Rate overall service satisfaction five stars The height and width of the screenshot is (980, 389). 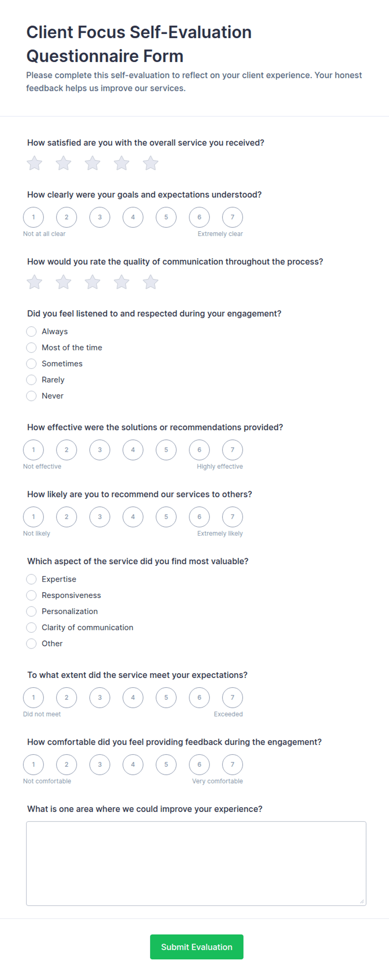coord(151,163)
